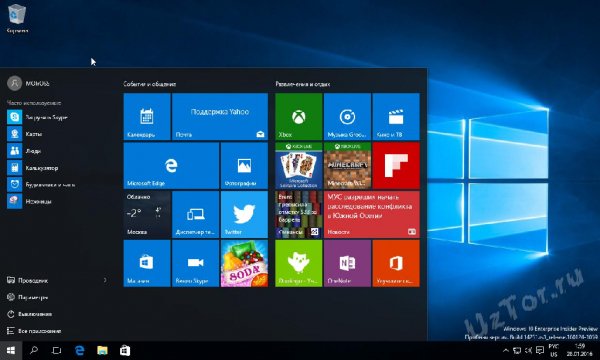Open taskbar clock and date
The height and width of the screenshot is (360, 600).
tap(580, 350)
